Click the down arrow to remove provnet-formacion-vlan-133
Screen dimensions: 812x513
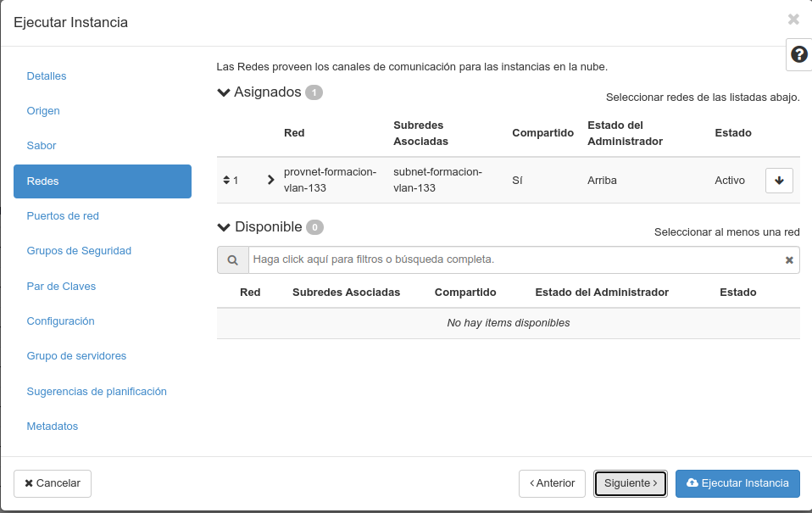(778, 180)
